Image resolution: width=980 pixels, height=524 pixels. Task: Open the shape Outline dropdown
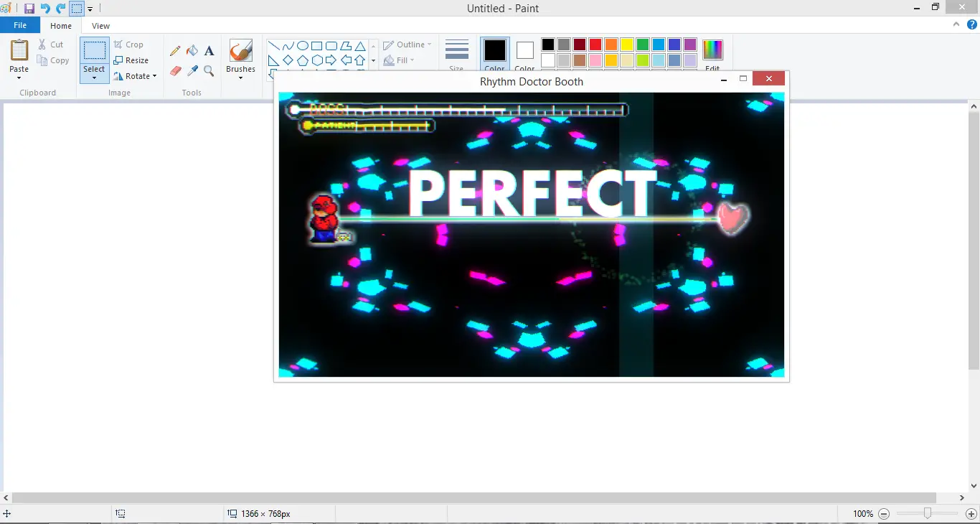click(x=407, y=45)
